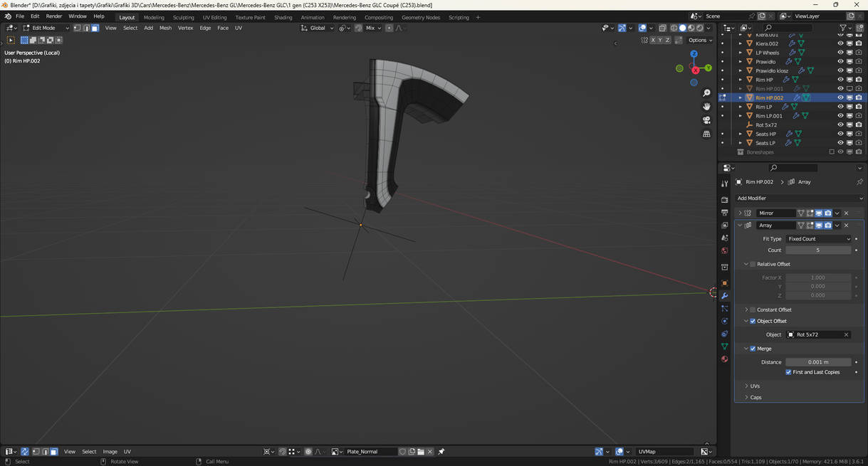Select solid viewport shading mode

tap(682, 28)
